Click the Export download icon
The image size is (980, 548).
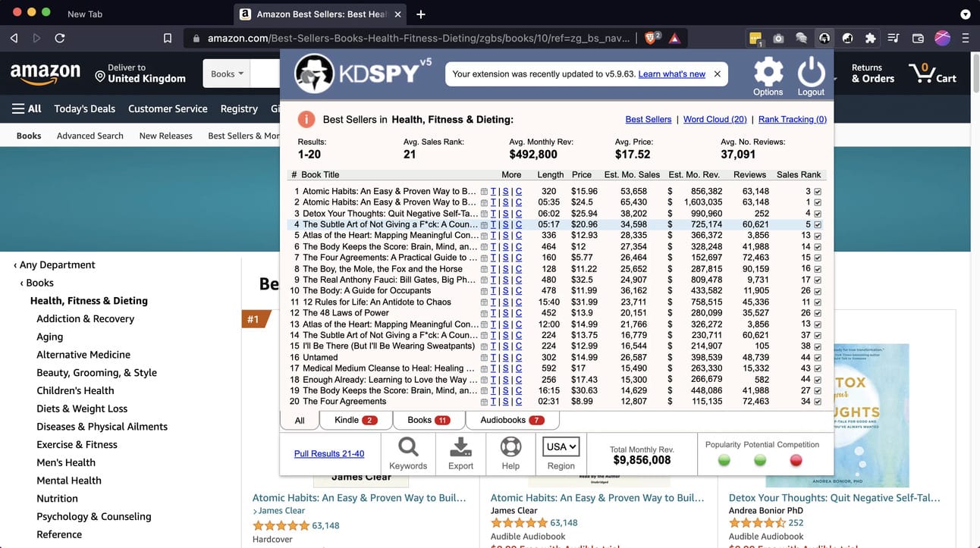click(x=460, y=447)
